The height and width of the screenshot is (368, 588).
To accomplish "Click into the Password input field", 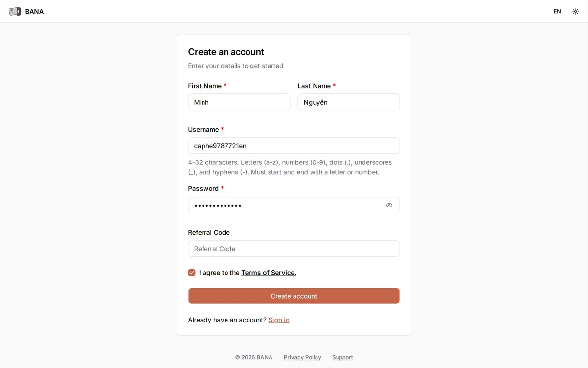I will pyautogui.click(x=294, y=205).
